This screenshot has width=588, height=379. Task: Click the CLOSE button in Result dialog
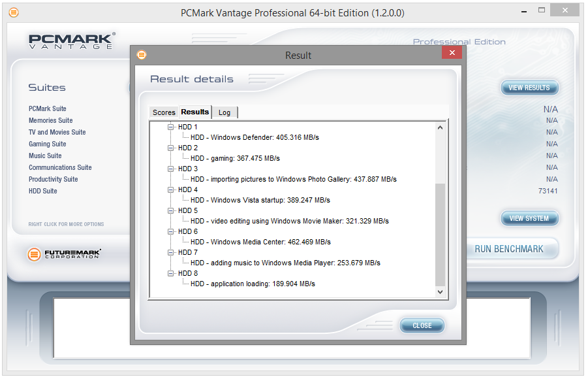pyautogui.click(x=422, y=325)
